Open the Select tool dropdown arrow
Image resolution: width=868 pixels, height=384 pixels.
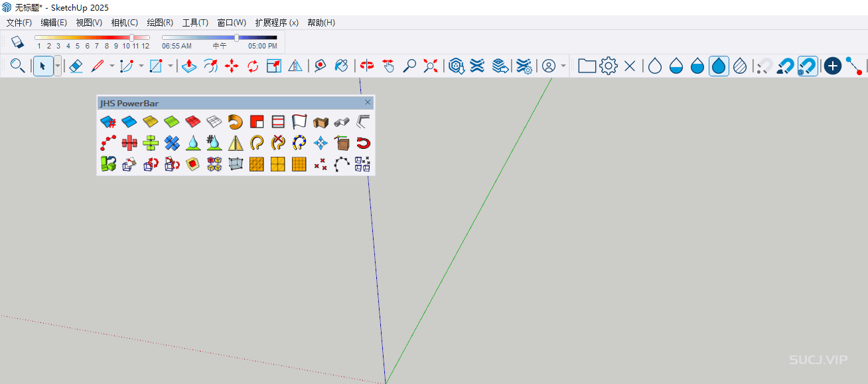click(x=58, y=66)
